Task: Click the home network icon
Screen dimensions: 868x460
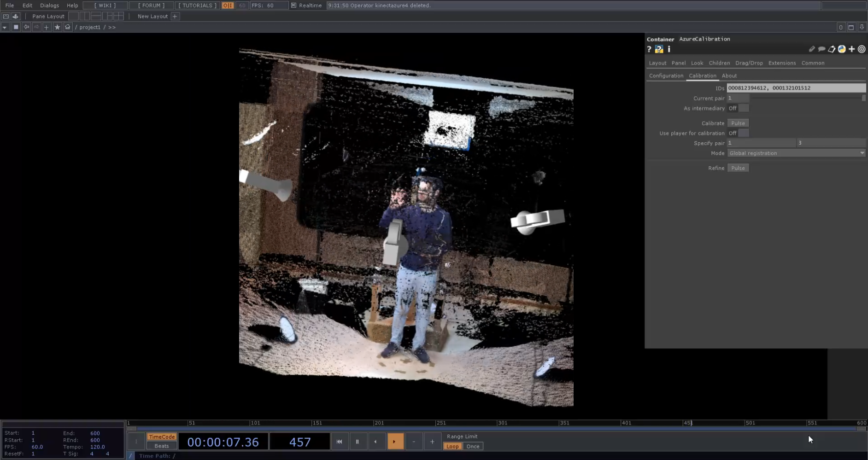Action: 68,27
